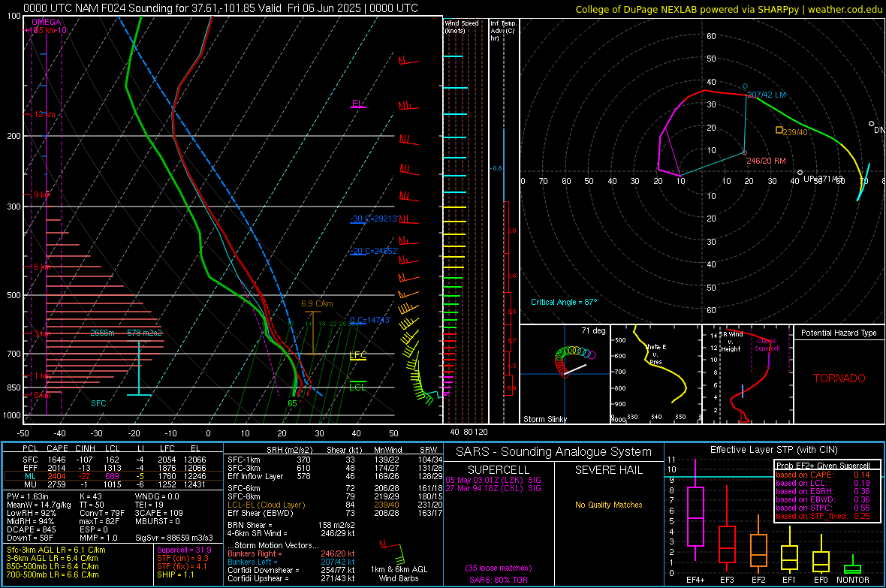The image size is (886, 588).
Task: Select the MU parcel row
Action: 113,484
